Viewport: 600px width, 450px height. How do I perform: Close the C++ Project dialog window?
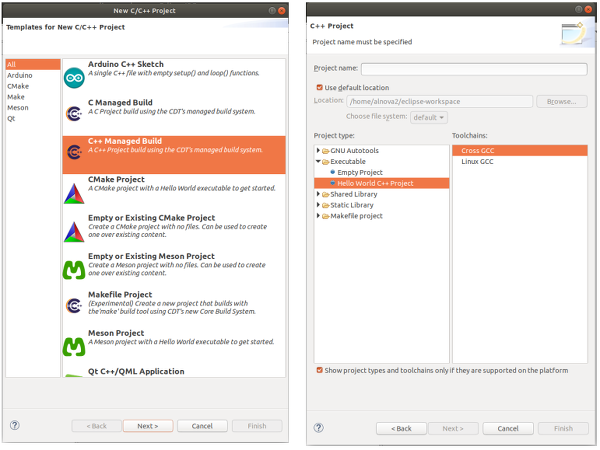(x=589, y=9)
